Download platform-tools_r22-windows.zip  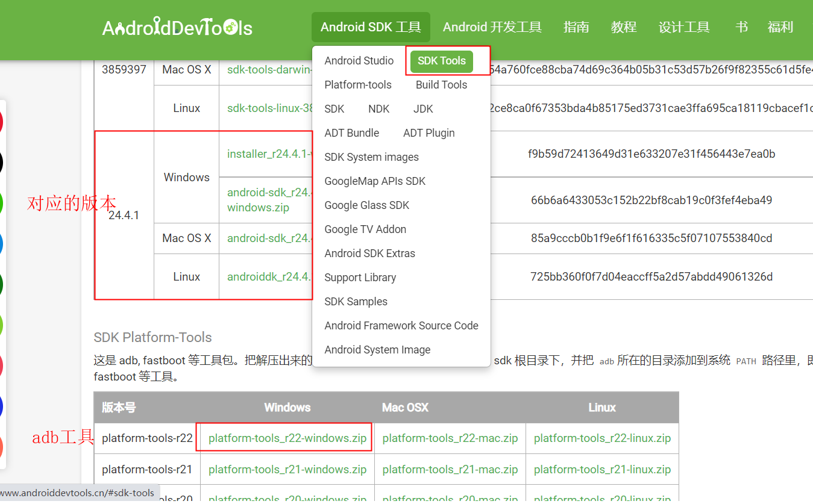(x=287, y=438)
